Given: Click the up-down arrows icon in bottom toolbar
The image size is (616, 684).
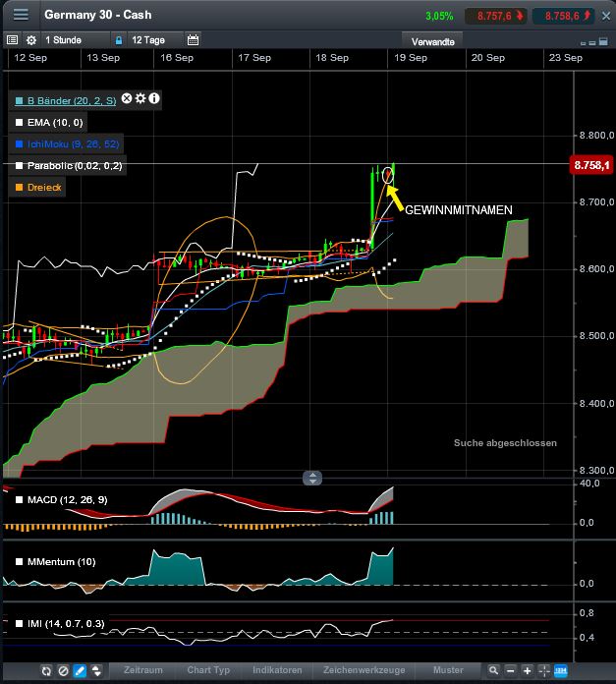Looking at the screenshot, I should pyautogui.click(x=96, y=671).
